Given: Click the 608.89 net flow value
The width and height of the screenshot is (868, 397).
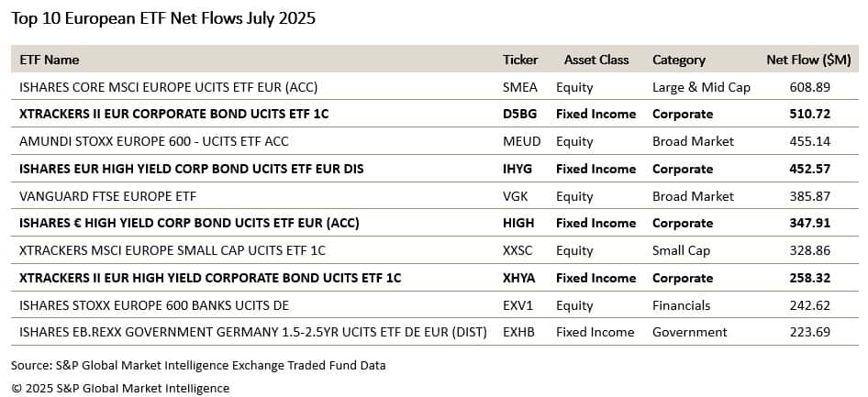Looking at the screenshot, I should click(x=810, y=87).
